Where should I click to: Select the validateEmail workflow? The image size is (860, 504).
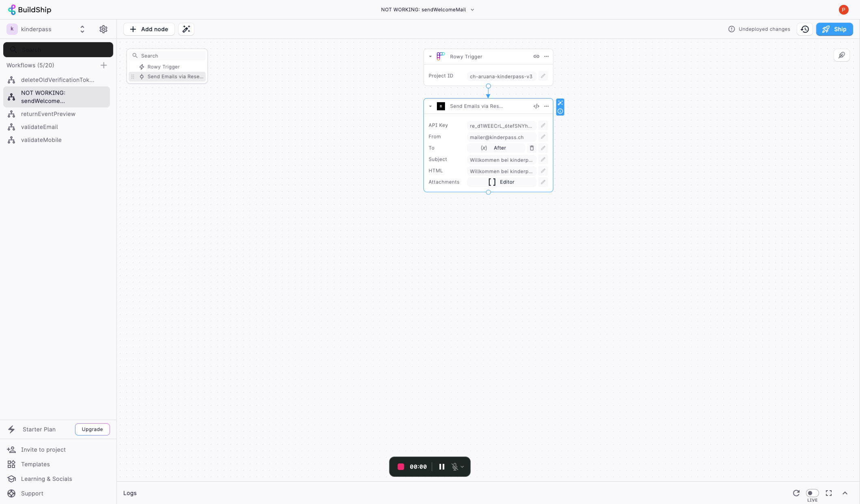[39, 127]
